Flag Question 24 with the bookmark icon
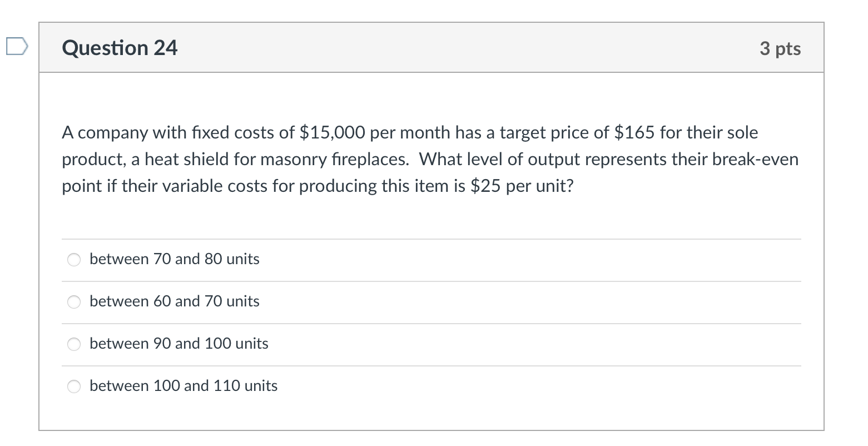 [x=16, y=47]
